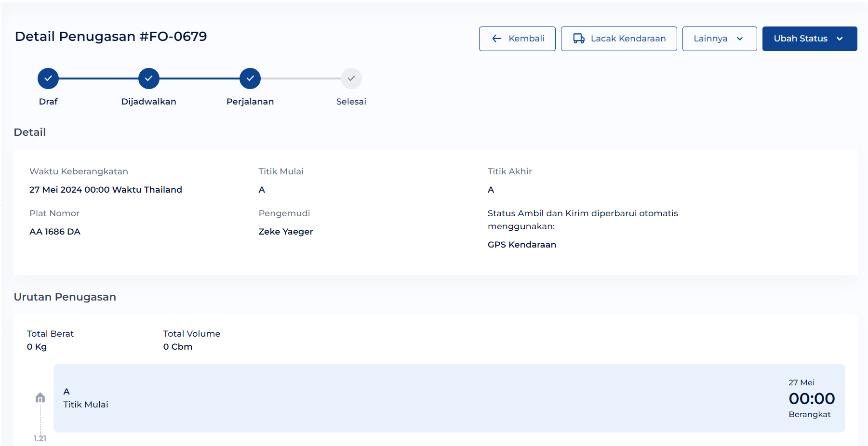Click the home icon beside Titik Mulai
The width and height of the screenshot is (868, 446).
pyautogui.click(x=40, y=397)
